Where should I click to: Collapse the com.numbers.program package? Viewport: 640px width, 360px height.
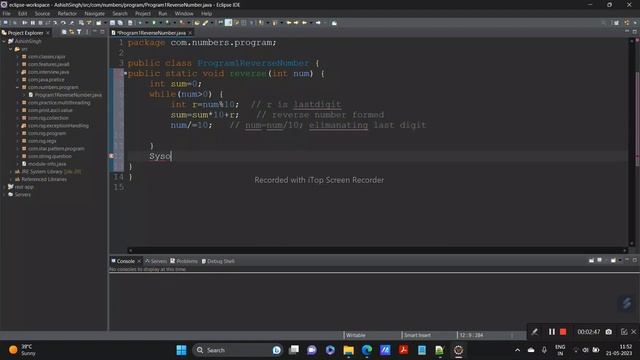[18, 87]
